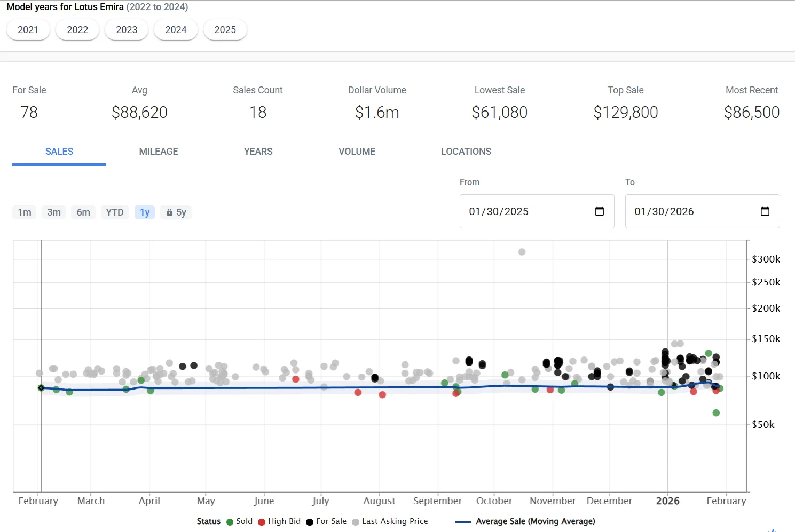Select the 1y range button

pyautogui.click(x=145, y=212)
